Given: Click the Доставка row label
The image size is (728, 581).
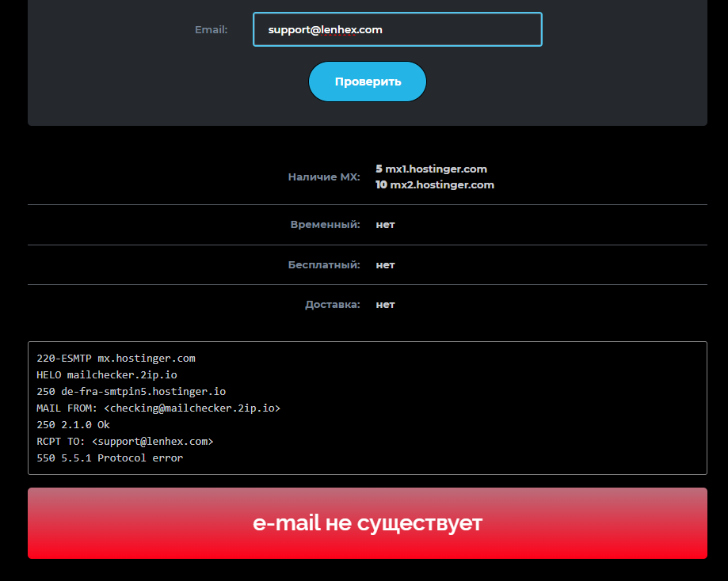Looking at the screenshot, I should tap(332, 305).
